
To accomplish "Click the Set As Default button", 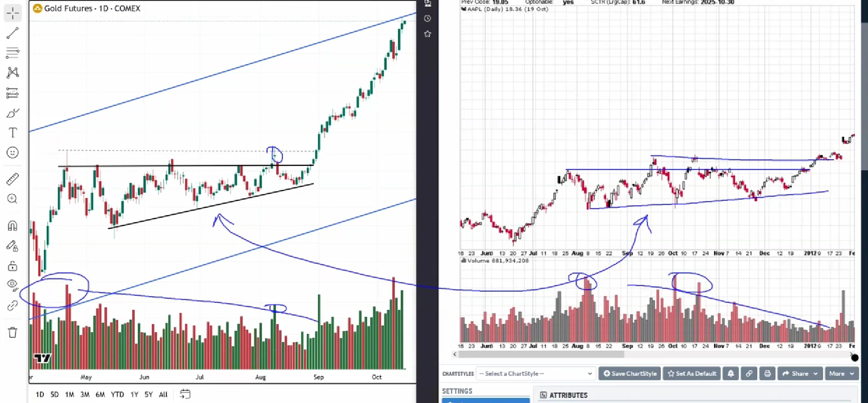I will click(691, 374).
